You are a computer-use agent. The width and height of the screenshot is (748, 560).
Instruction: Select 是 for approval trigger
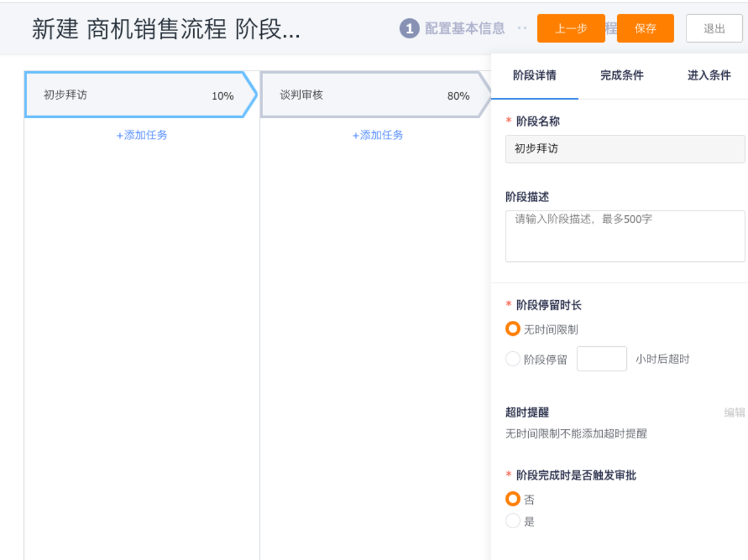click(x=513, y=521)
